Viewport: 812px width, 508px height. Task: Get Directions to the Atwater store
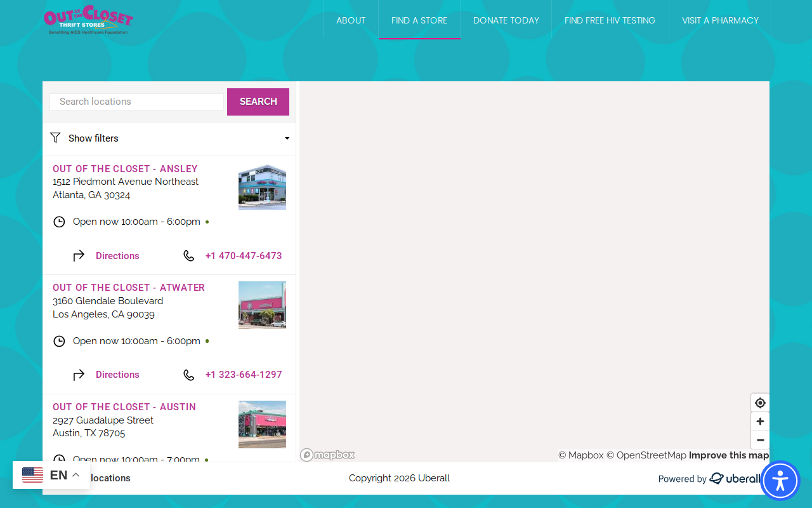117,375
